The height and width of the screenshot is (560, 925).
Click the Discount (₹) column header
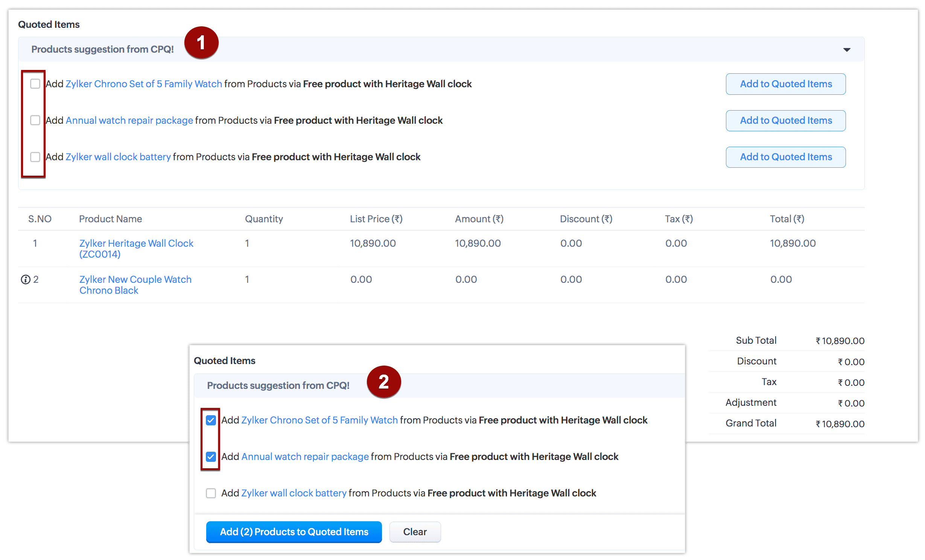pyautogui.click(x=586, y=219)
